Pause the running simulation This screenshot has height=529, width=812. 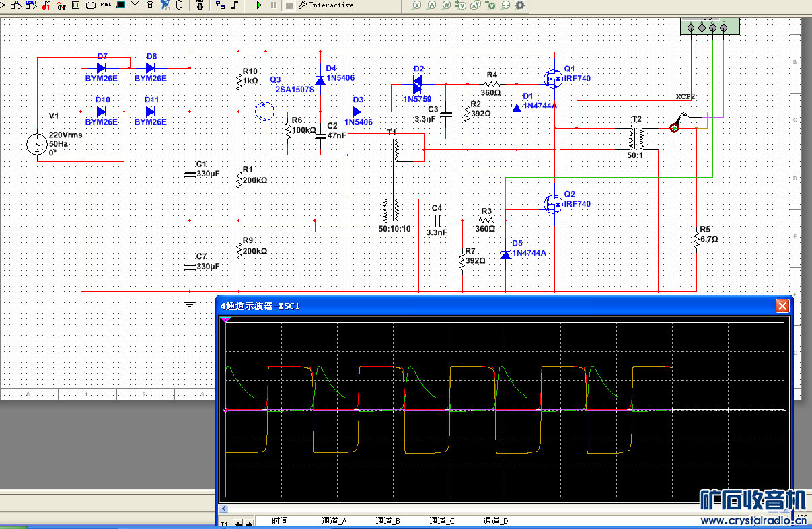coord(274,5)
